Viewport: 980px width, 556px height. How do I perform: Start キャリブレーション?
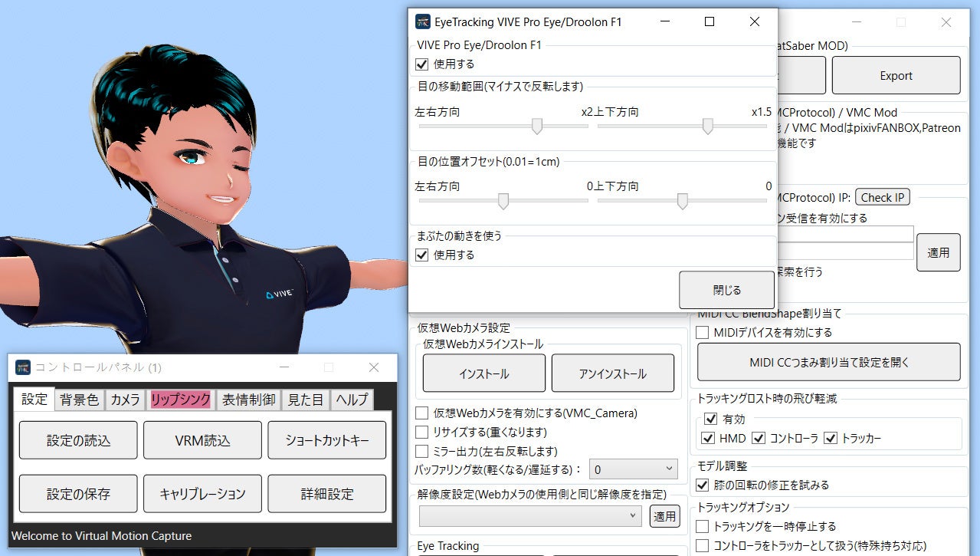(202, 494)
